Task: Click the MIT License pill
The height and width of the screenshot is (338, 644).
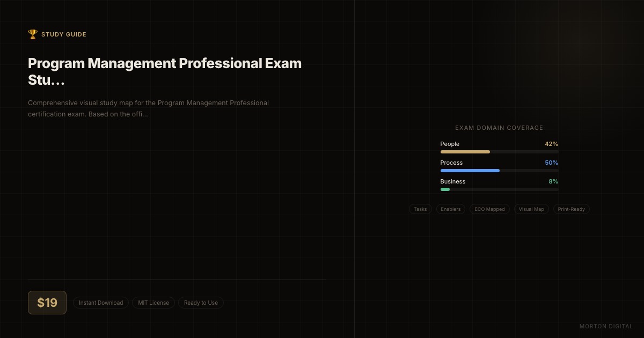Action: point(153,303)
